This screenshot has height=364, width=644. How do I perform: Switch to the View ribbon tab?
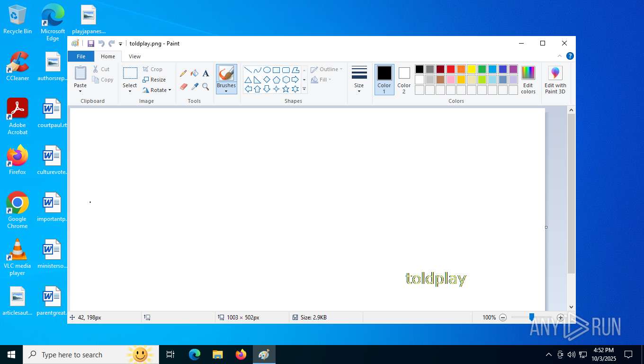click(135, 56)
